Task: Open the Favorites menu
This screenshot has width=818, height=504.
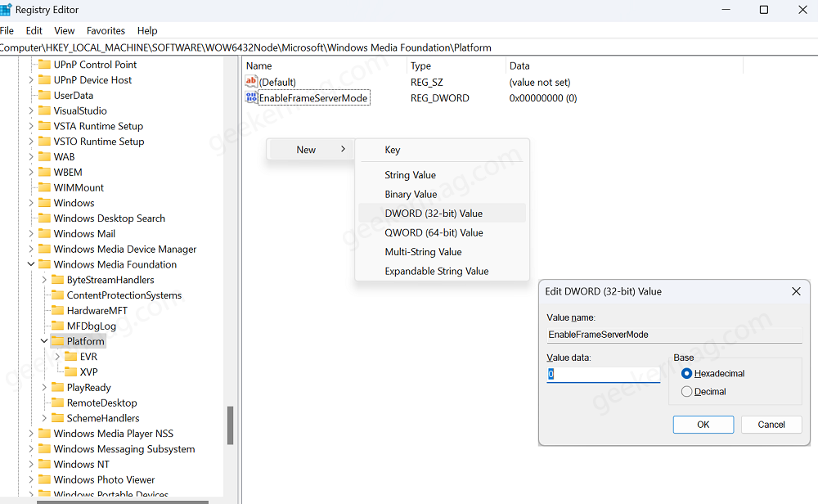Action: click(x=106, y=30)
